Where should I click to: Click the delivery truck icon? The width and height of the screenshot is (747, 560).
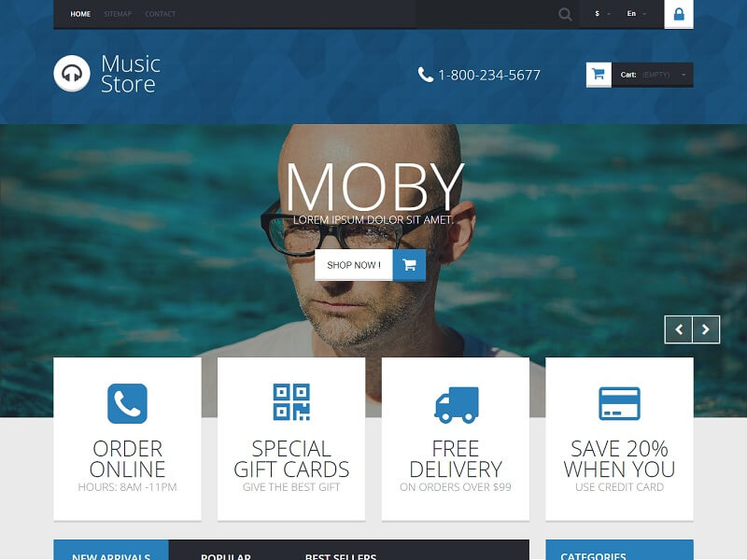pyautogui.click(x=457, y=405)
